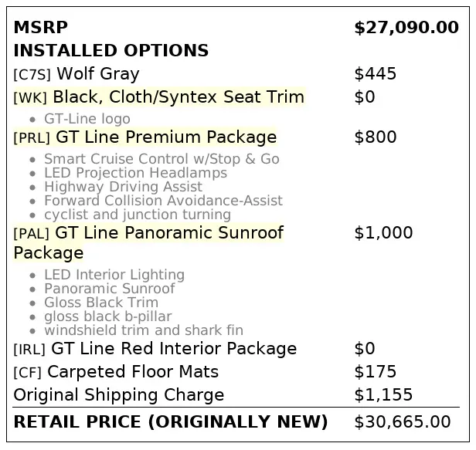Viewport: 476px width, 450px height.
Task: Select Smart Cruise Control w/Stop & Go
Action: 161,159
